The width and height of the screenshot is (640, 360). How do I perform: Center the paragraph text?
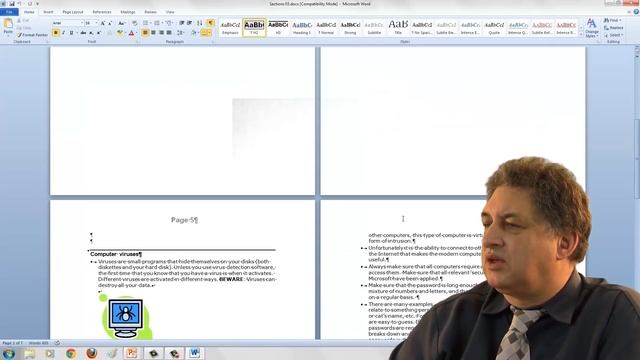point(153,33)
